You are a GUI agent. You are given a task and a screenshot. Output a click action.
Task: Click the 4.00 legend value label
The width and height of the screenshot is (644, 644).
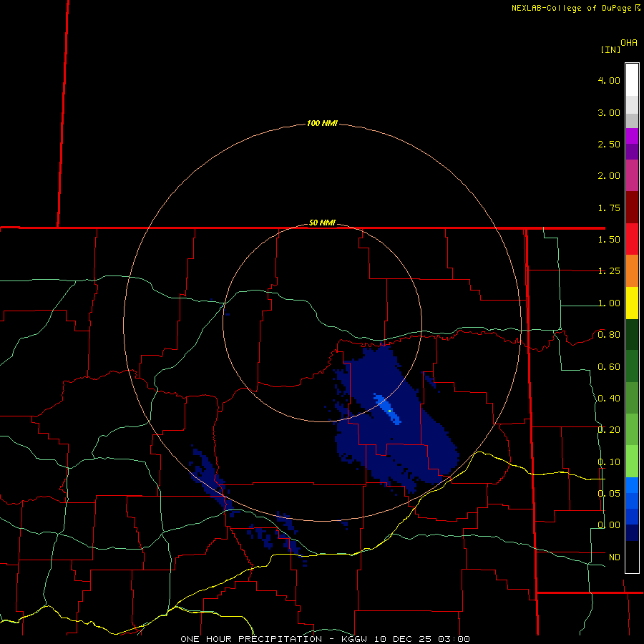click(609, 80)
